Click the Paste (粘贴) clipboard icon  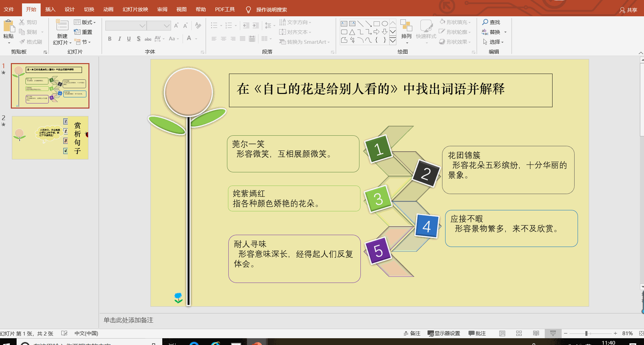[8, 26]
